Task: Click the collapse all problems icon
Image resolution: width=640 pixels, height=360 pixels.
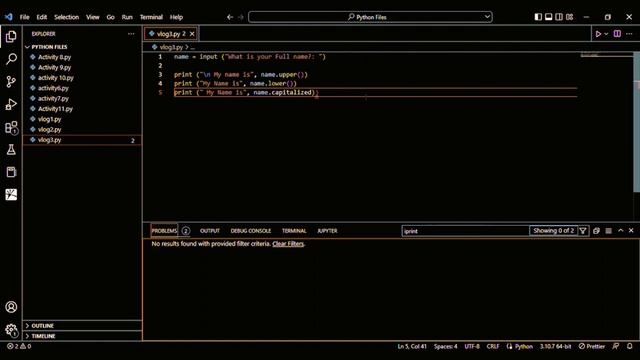Action: click(596, 231)
